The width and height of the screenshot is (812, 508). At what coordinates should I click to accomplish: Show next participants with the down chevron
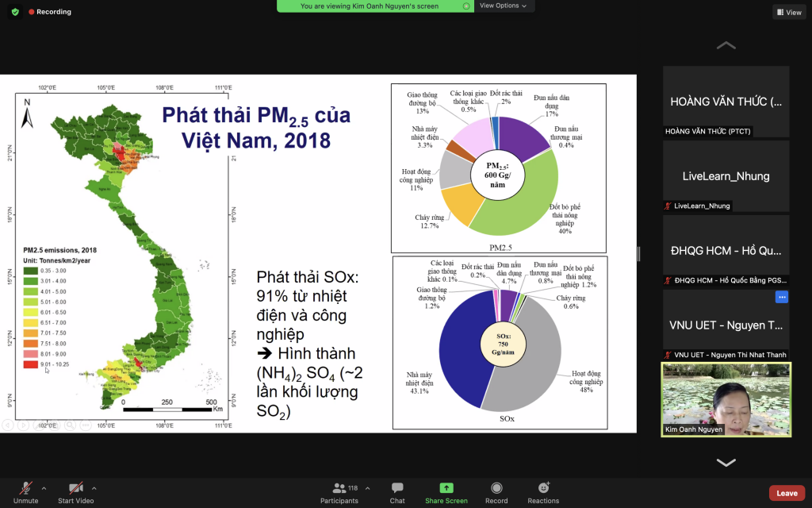point(726,462)
